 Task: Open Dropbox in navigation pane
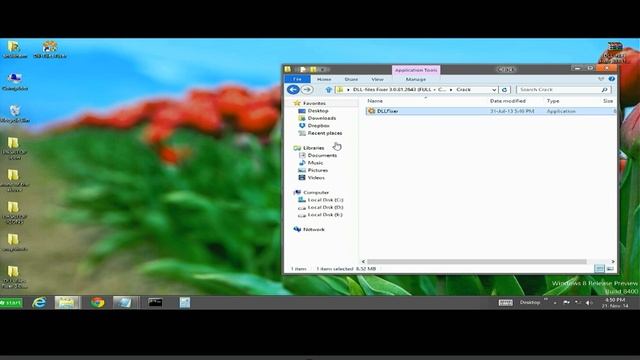pos(318,125)
